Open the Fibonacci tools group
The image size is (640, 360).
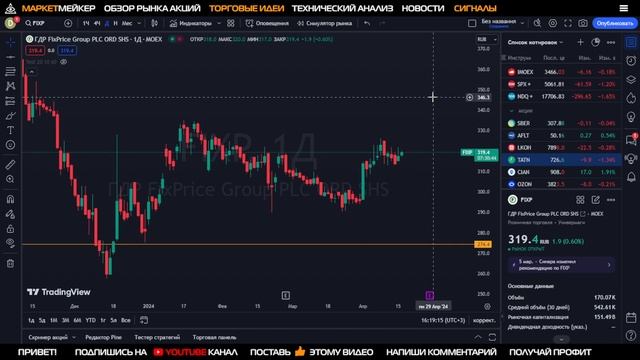coord(10,71)
